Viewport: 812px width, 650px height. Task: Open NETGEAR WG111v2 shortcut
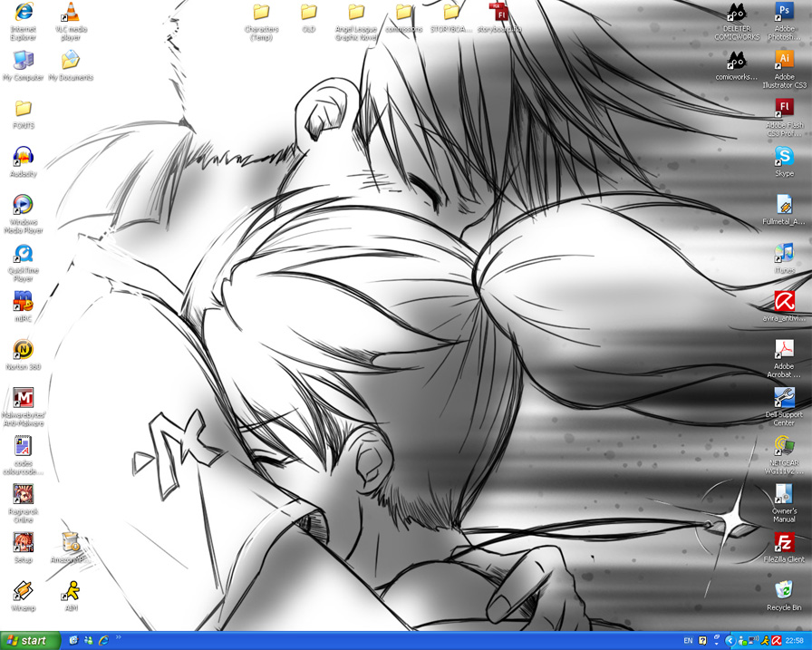click(785, 455)
